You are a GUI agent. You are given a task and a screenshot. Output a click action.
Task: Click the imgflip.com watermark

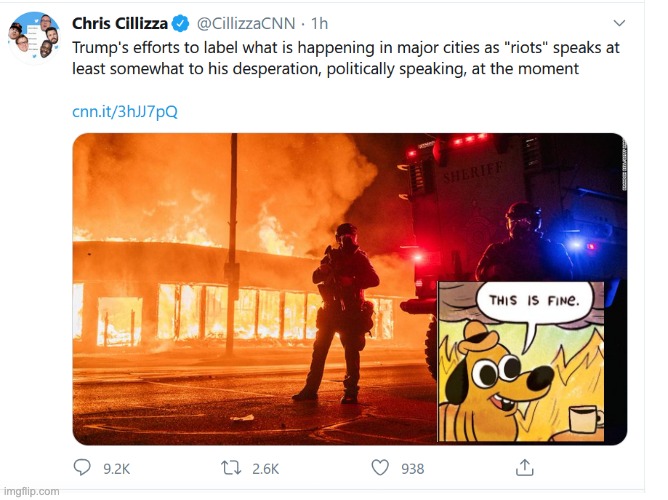(32, 491)
